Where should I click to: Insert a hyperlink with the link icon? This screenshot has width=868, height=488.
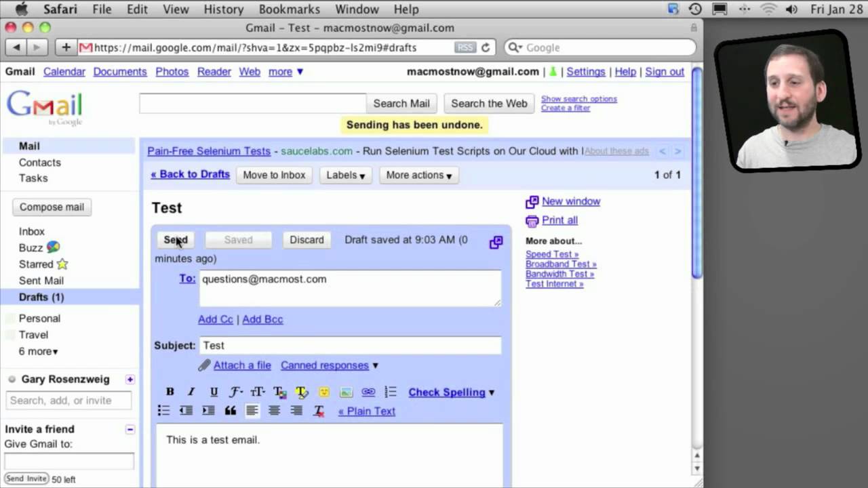[368, 392]
